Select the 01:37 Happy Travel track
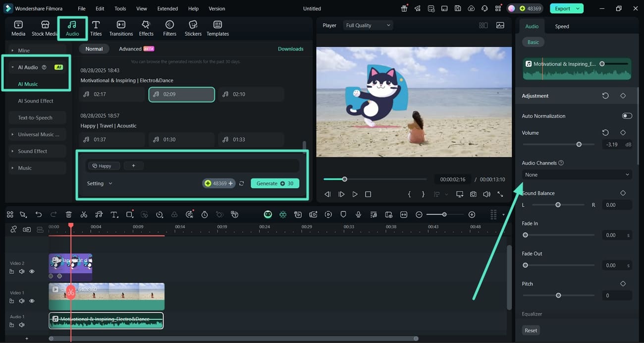The image size is (644, 343). (x=112, y=139)
